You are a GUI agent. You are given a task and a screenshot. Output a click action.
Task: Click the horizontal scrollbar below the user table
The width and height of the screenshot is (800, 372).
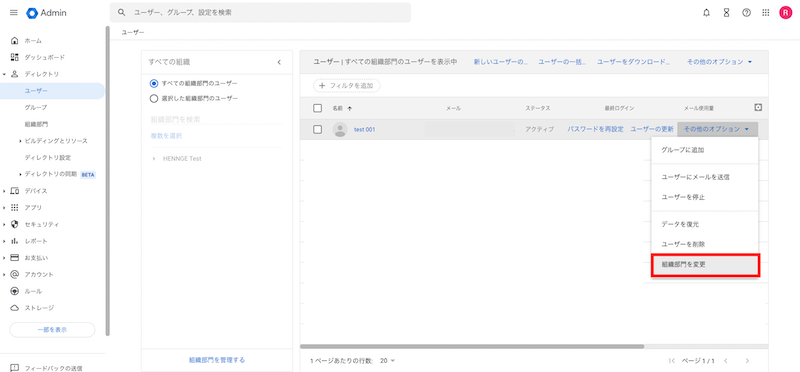point(472,346)
